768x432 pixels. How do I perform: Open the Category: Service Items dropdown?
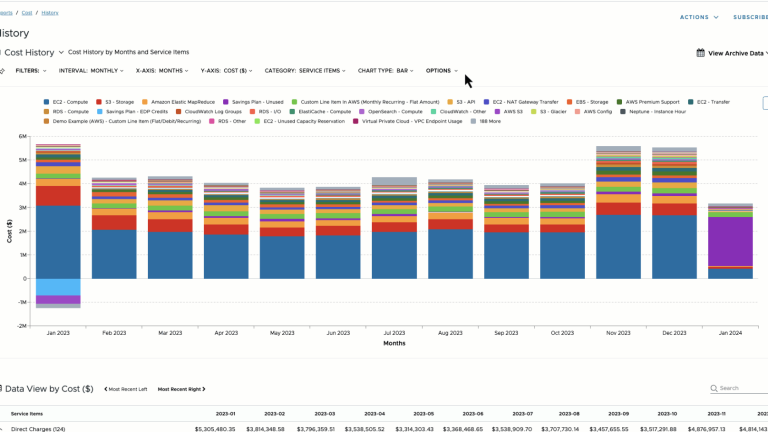coord(305,71)
